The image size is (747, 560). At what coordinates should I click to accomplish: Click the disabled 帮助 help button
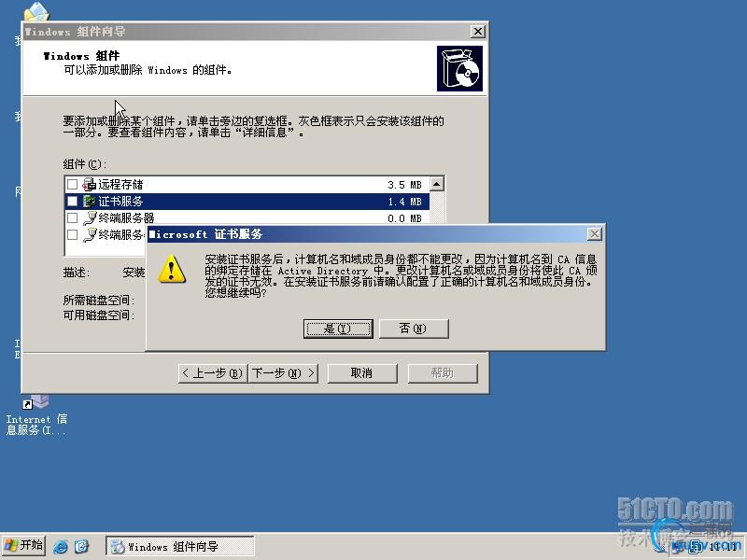[442, 372]
